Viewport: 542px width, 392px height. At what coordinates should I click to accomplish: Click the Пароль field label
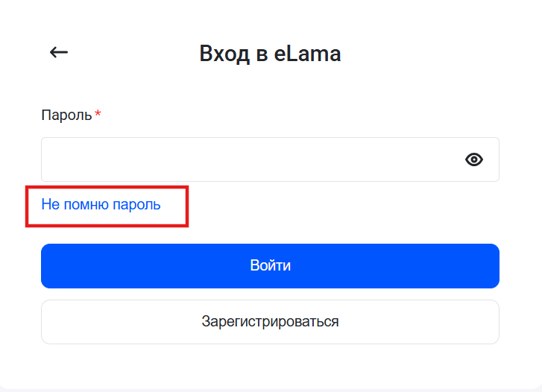coord(66,116)
